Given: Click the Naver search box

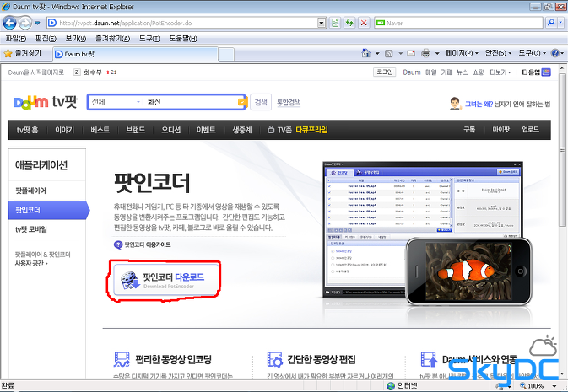Looking at the screenshot, I should coord(458,23).
